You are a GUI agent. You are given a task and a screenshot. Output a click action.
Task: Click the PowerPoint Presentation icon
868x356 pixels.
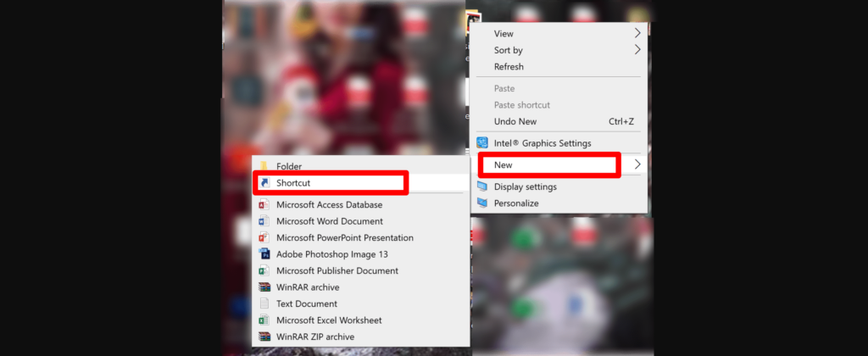(264, 238)
